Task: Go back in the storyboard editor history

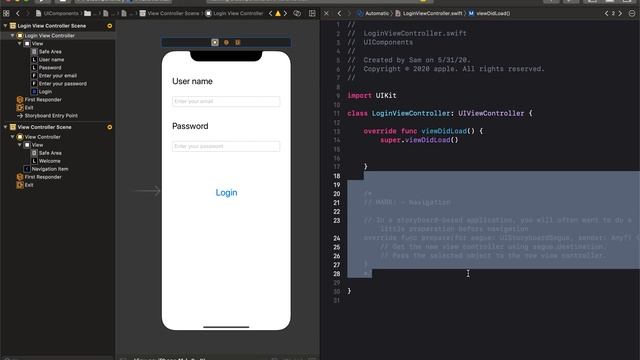Action: tap(18, 13)
